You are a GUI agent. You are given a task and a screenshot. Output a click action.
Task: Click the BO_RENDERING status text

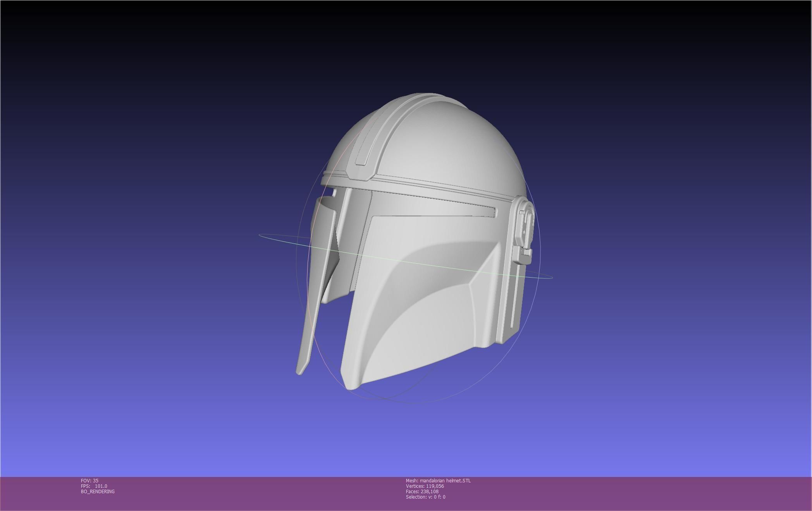pyautogui.click(x=98, y=491)
